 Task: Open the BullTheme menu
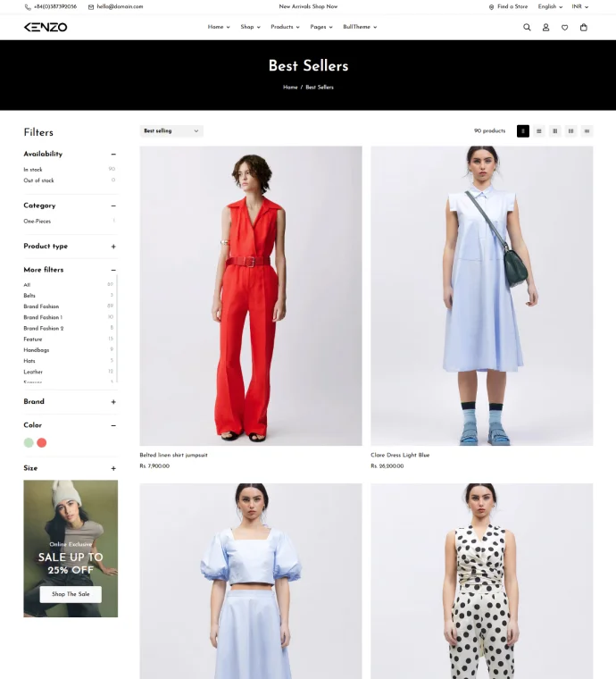coord(360,27)
